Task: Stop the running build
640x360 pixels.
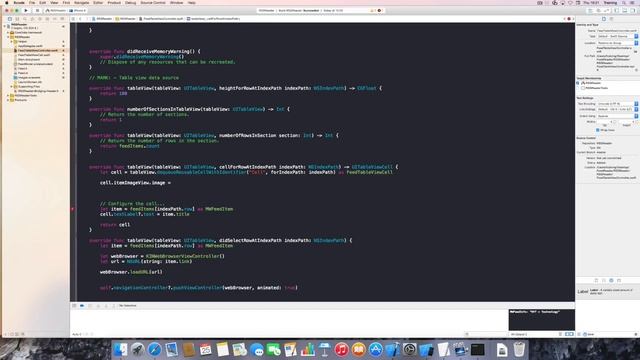Action: [37, 10]
